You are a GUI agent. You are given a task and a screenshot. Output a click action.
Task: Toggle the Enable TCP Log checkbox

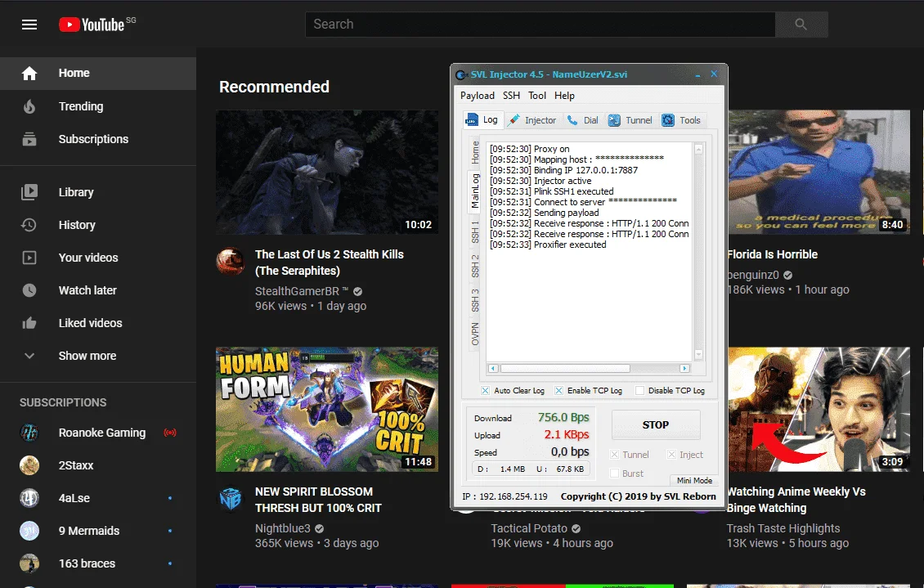coord(558,391)
